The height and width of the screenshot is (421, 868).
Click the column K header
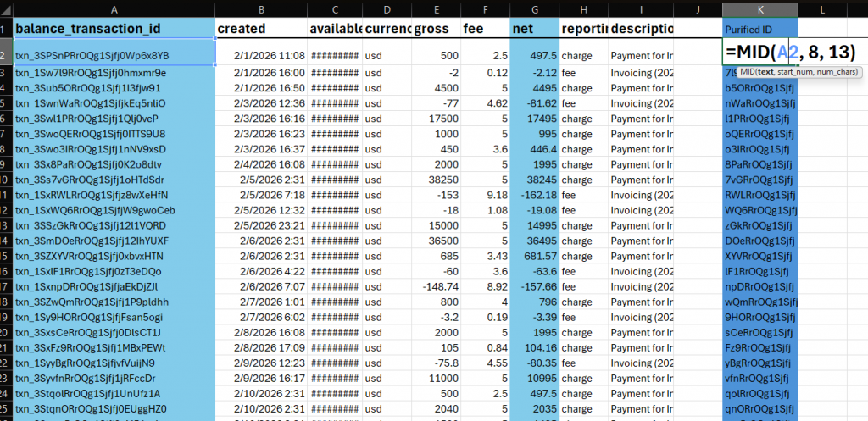click(x=759, y=8)
